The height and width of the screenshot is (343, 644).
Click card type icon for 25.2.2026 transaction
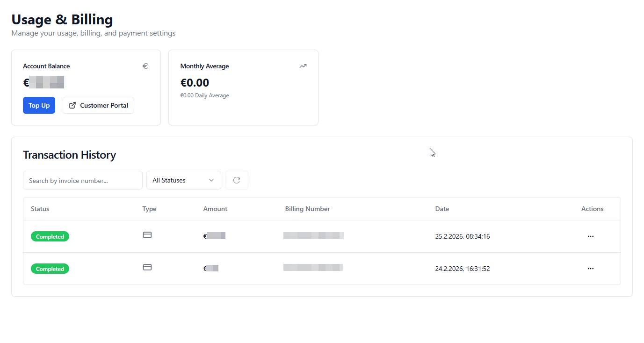coord(147,235)
